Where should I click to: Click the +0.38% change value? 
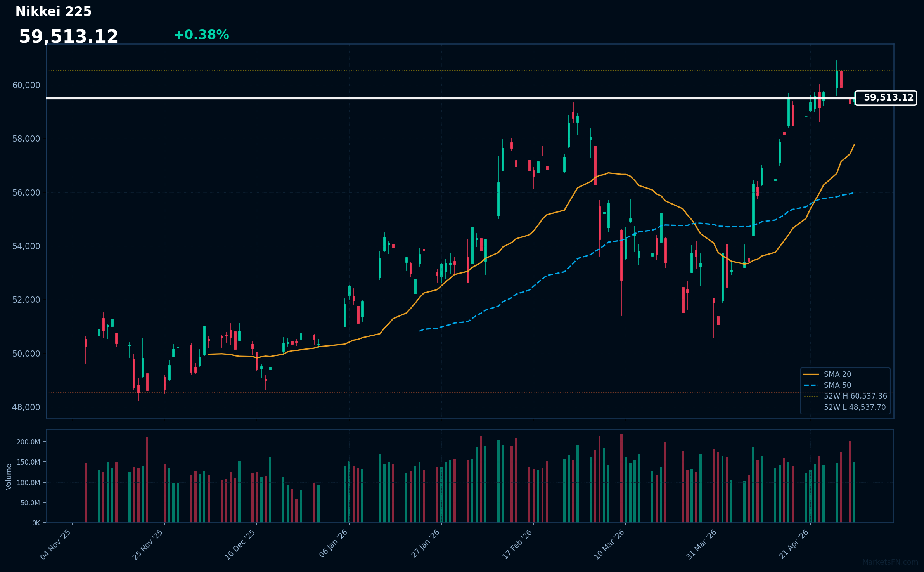[201, 35]
